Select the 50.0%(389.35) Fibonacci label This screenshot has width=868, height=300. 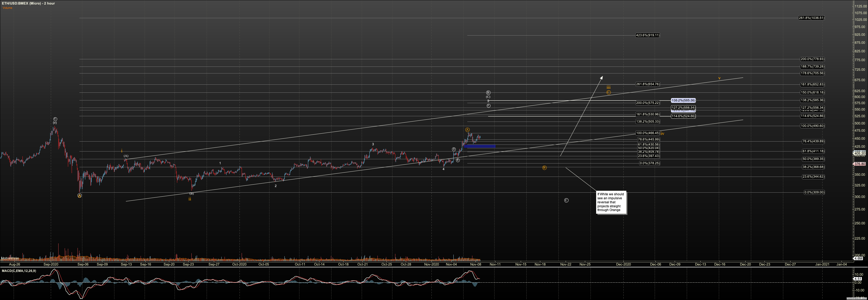point(813,159)
